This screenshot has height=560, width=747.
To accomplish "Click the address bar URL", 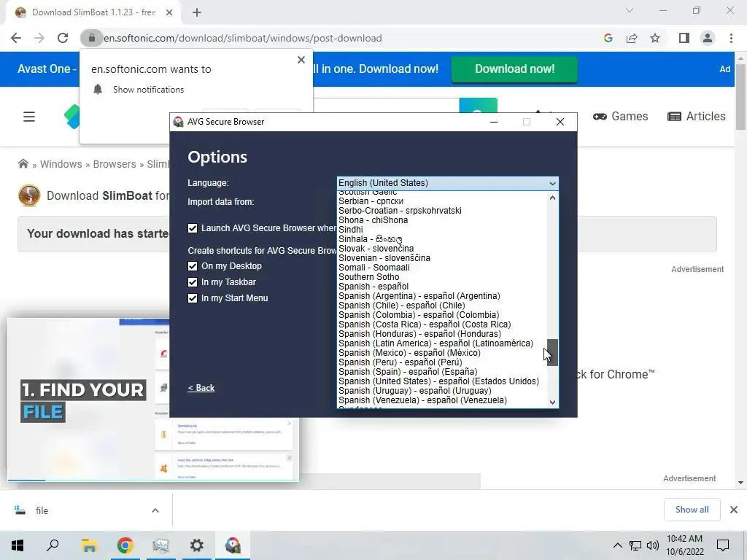I will tap(242, 38).
